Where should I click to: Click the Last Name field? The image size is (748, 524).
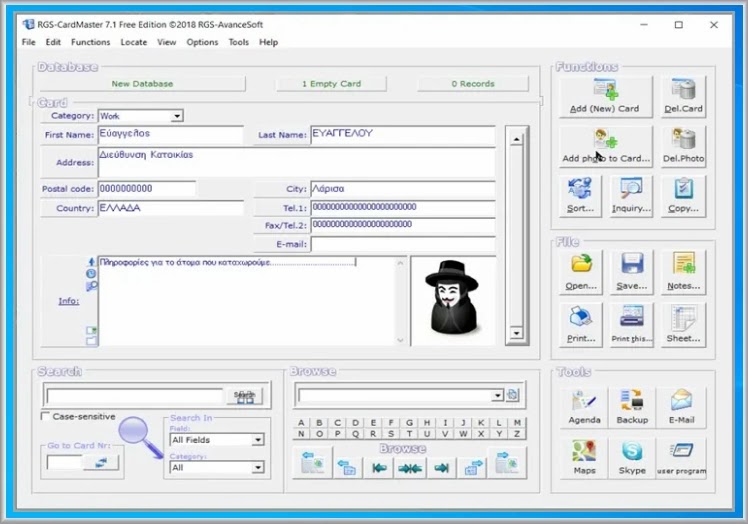(403, 134)
